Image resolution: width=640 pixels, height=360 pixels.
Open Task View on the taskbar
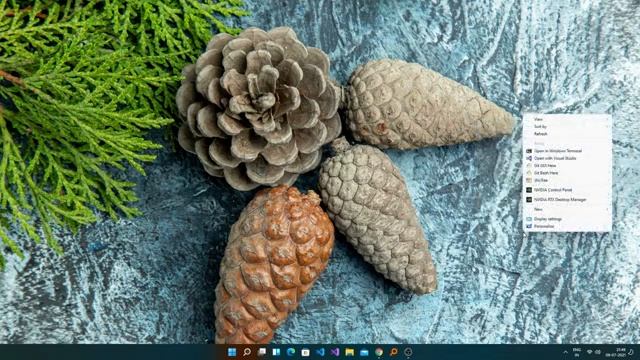pos(262,352)
